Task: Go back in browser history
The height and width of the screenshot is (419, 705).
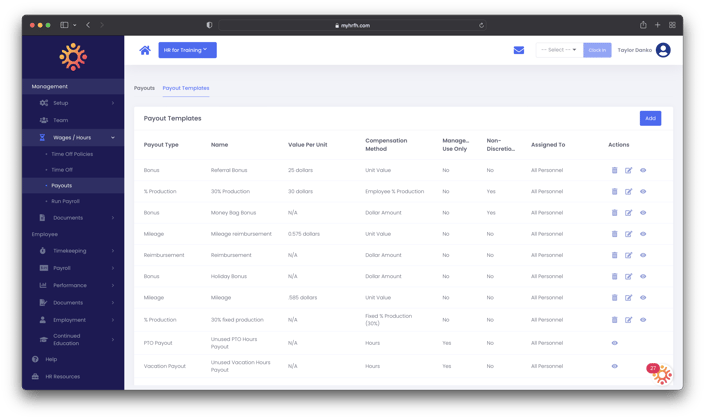Action: pyautogui.click(x=88, y=25)
